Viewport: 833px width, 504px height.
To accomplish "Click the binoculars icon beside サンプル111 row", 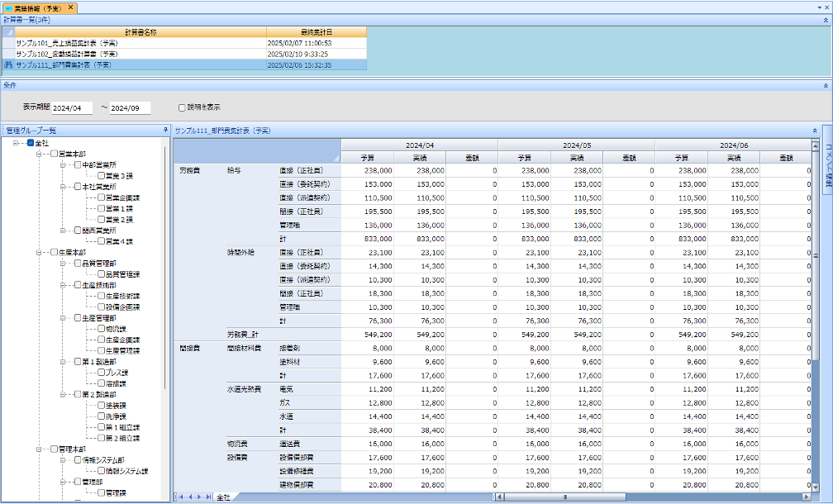I will 8,64.
